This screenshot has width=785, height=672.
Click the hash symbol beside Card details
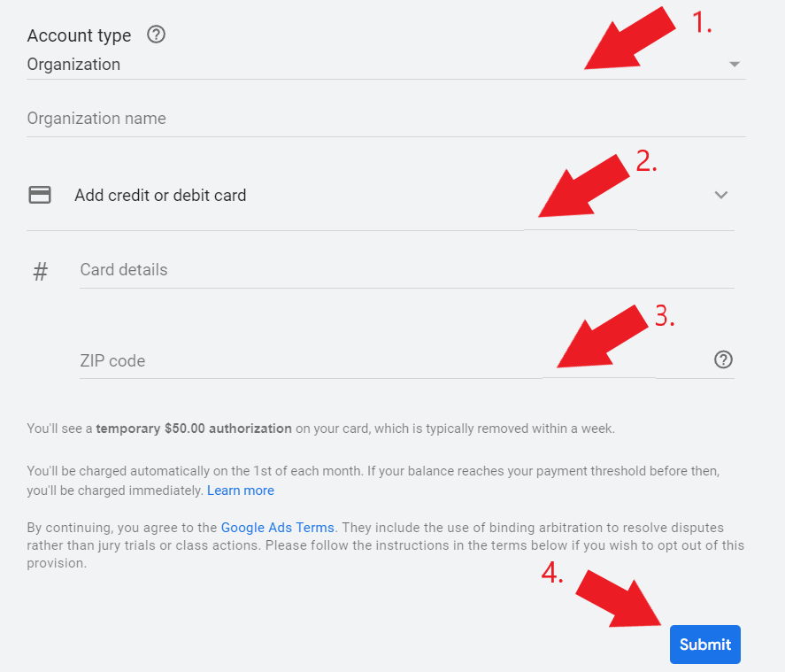pos(40,271)
